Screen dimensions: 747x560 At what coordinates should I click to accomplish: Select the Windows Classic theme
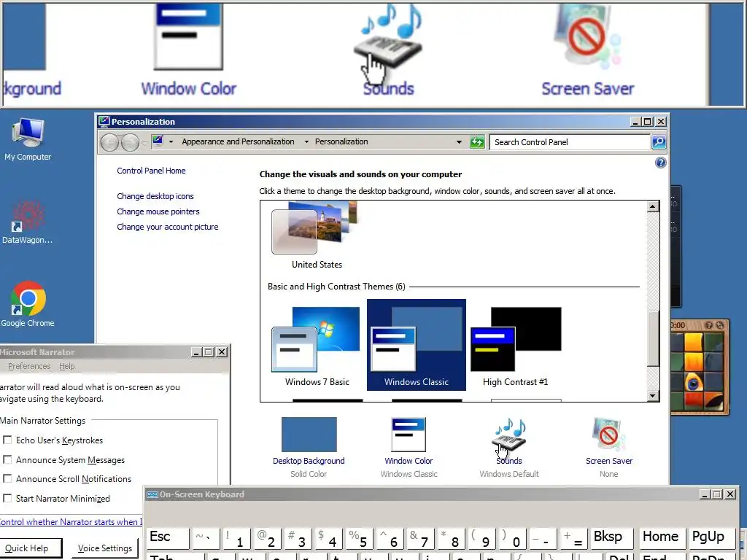[x=417, y=345]
